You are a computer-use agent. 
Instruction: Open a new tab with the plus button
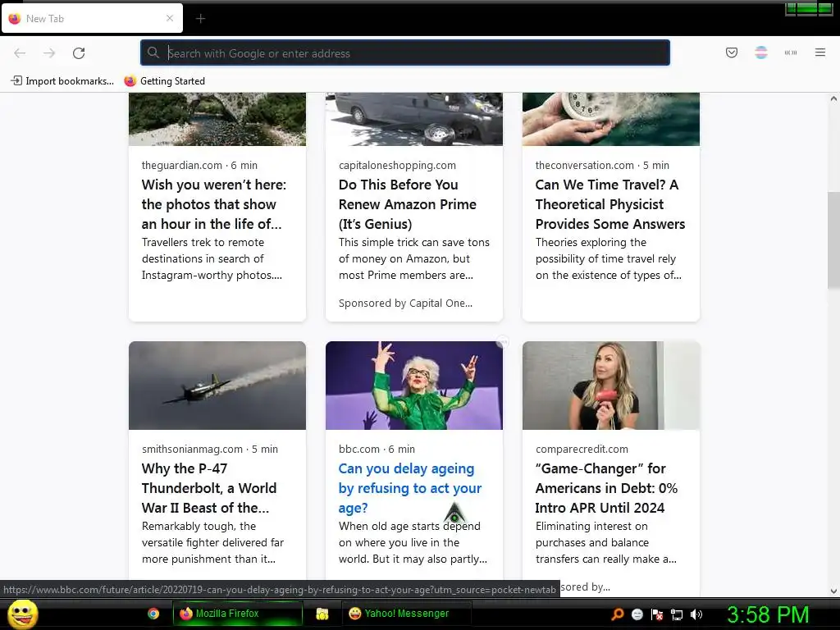(200, 19)
